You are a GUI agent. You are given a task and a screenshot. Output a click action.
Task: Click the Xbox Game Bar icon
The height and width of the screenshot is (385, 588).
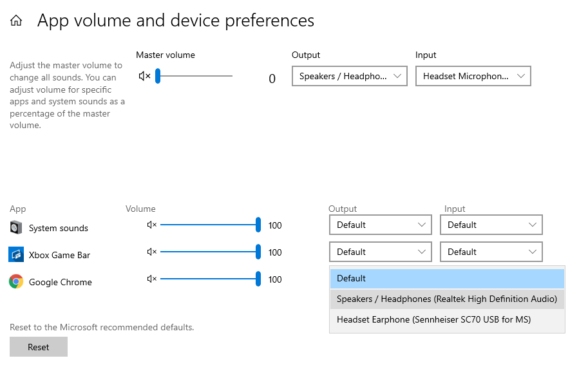[x=16, y=255]
